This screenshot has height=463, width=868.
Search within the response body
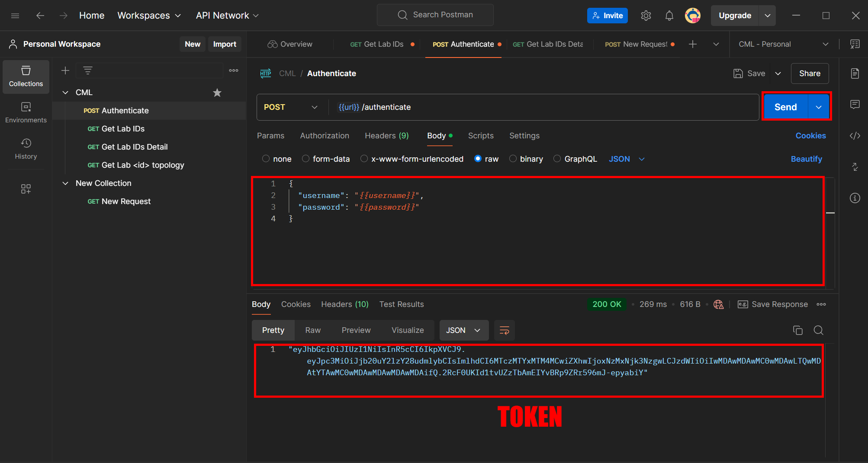pos(818,330)
